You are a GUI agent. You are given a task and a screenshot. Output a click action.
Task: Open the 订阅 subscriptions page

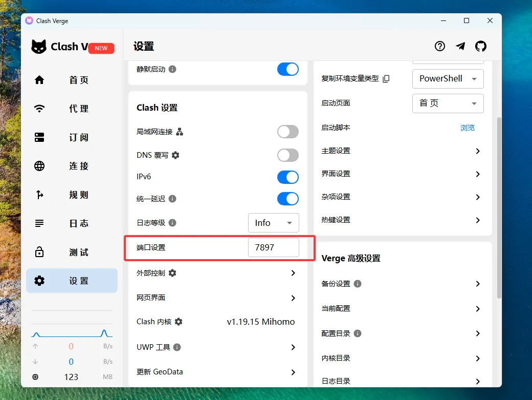click(x=72, y=137)
